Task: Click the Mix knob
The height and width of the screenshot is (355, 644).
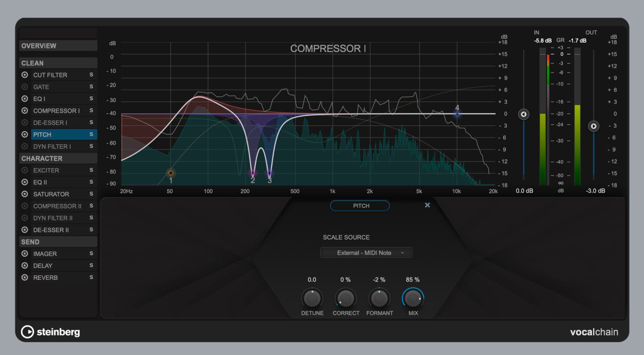Action: [x=413, y=298]
